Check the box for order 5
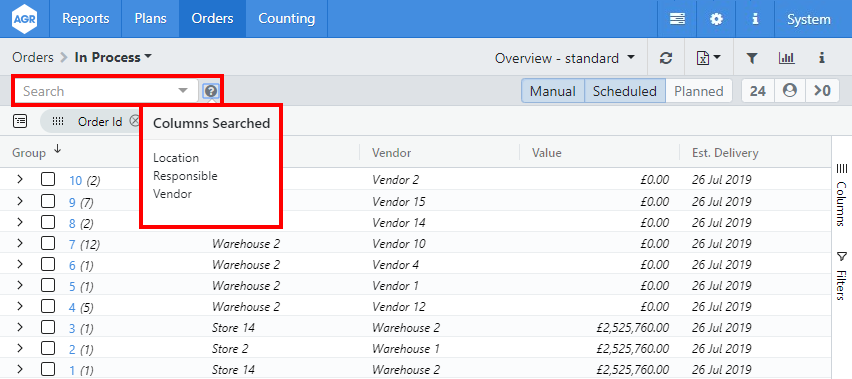The height and width of the screenshot is (379, 852). [x=48, y=285]
